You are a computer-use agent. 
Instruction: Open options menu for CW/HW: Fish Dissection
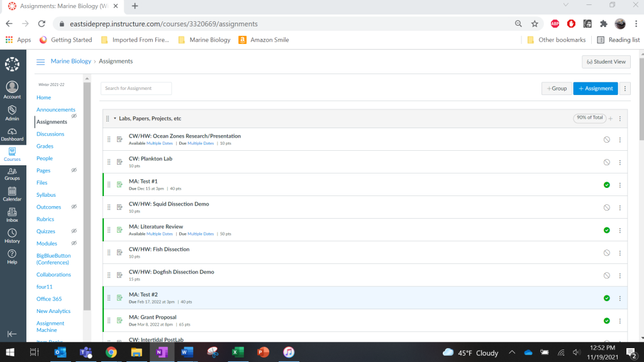619,253
